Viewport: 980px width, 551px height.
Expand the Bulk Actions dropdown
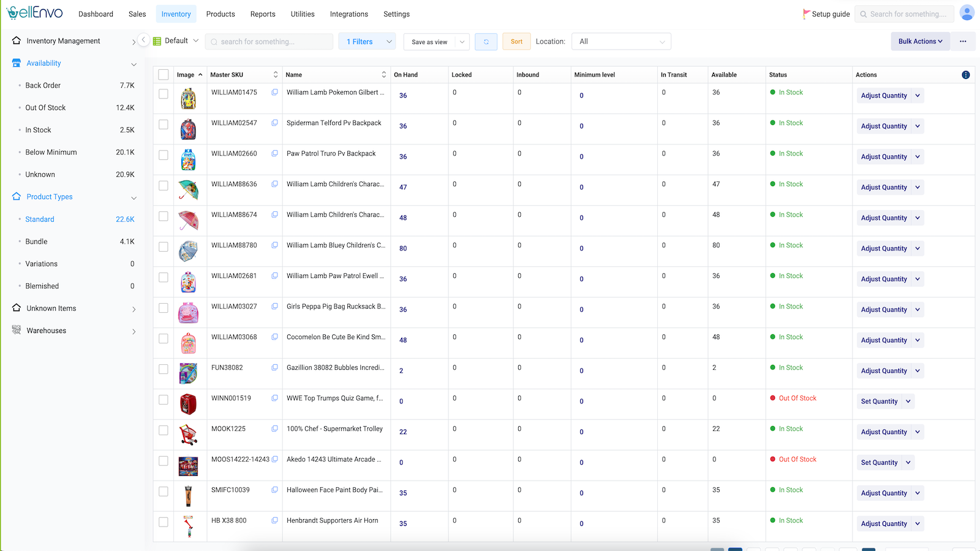click(920, 42)
